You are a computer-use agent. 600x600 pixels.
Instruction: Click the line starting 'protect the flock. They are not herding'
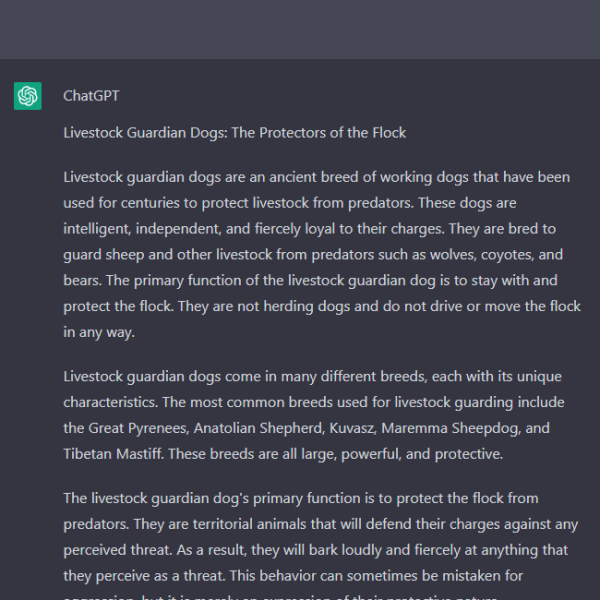point(322,307)
